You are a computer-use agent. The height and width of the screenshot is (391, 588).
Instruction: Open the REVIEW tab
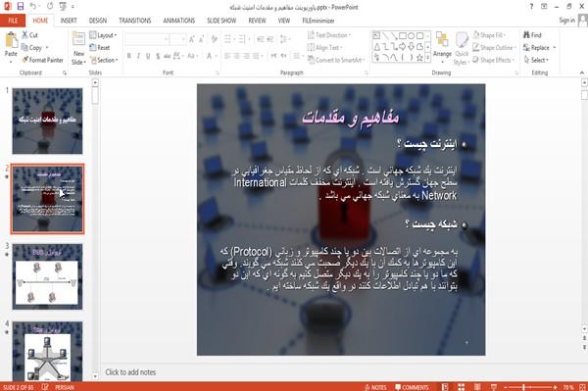tap(257, 21)
